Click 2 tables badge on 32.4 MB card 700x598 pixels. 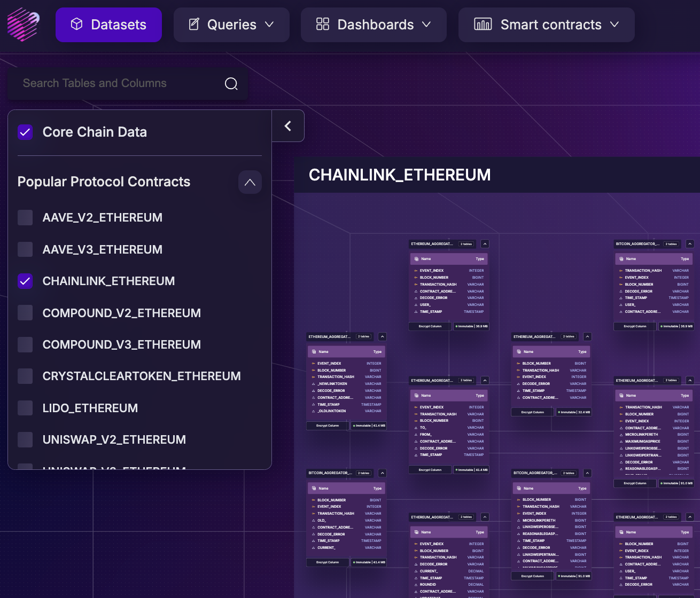pos(569,337)
